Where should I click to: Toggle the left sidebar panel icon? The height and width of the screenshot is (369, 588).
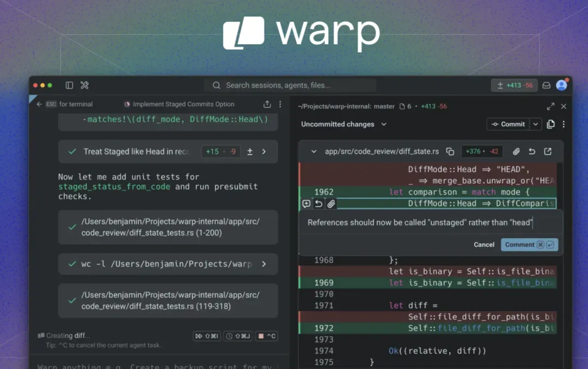point(69,85)
